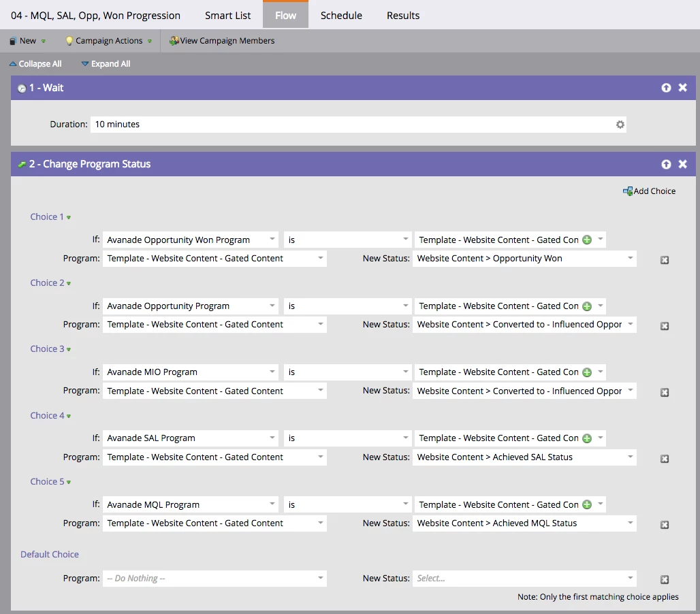The height and width of the screenshot is (614, 700).
Task: Open Avanade Opportunity Program field dropdown
Action: point(190,306)
